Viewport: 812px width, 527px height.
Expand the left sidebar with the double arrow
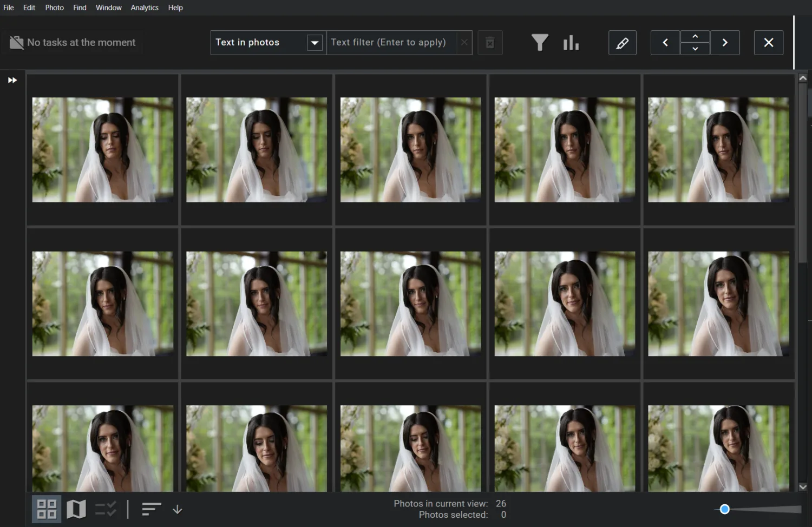12,80
